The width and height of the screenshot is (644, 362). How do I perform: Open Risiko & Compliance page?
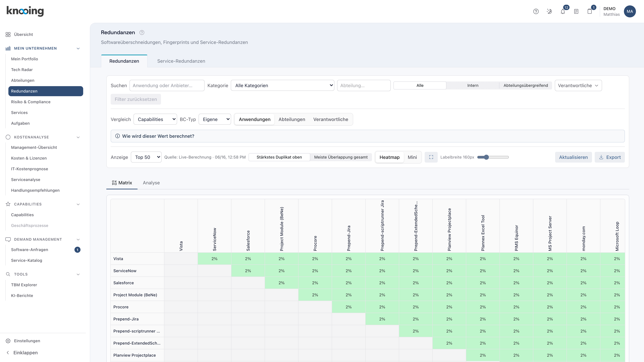(31, 102)
